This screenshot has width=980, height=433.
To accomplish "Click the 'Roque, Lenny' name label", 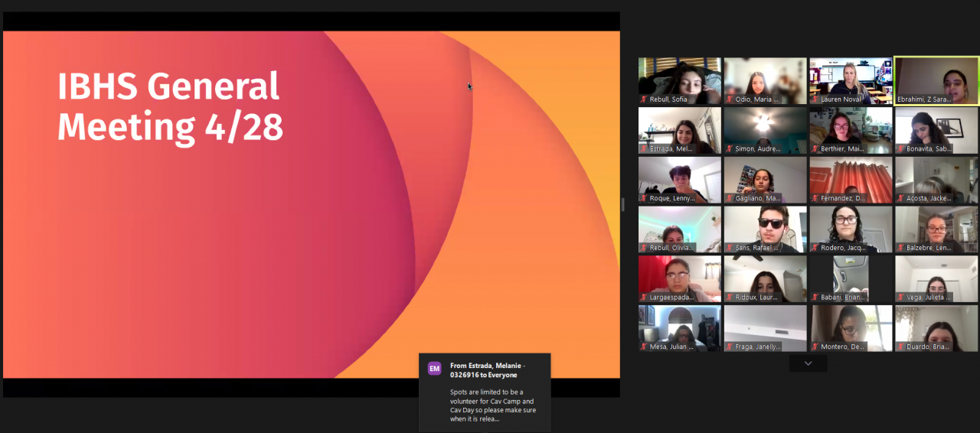I will pyautogui.click(x=672, y=198).
